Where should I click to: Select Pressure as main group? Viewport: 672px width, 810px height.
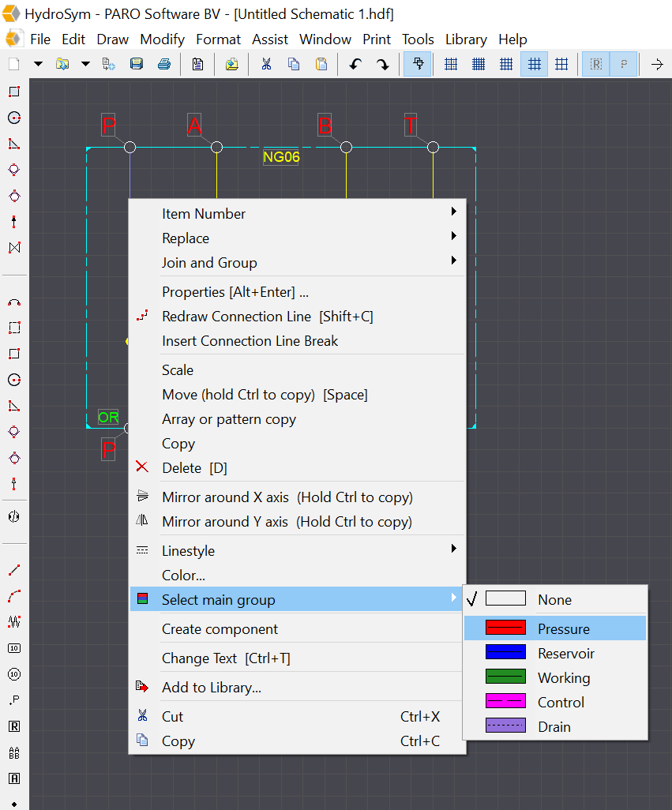pyautogui.click(x=555, y=628)
